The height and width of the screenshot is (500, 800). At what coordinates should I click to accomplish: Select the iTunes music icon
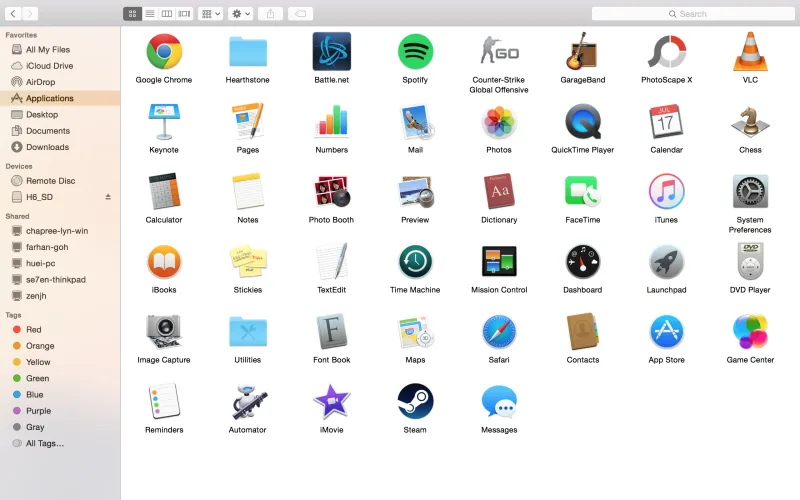[666, 191]
